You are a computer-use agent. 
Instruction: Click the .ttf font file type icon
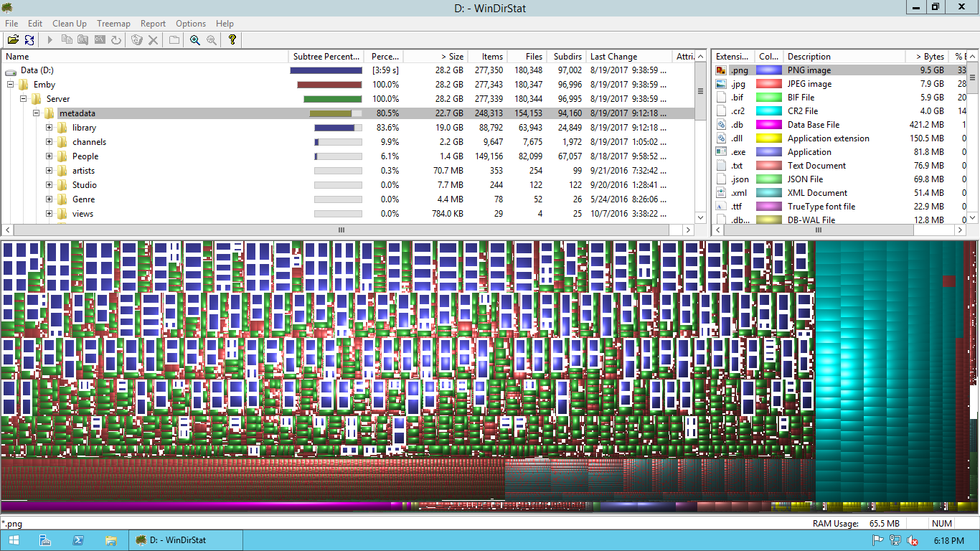click(722, 207)
